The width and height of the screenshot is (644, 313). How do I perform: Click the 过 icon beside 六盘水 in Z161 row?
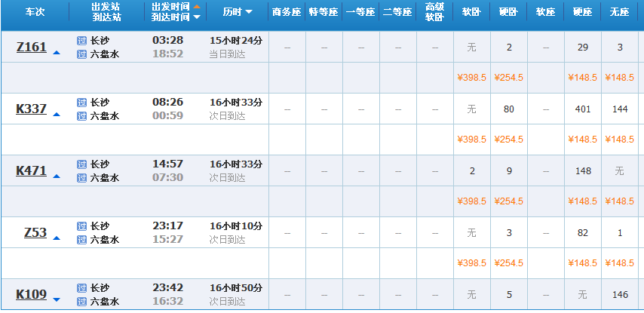click(x=81, y=54)
